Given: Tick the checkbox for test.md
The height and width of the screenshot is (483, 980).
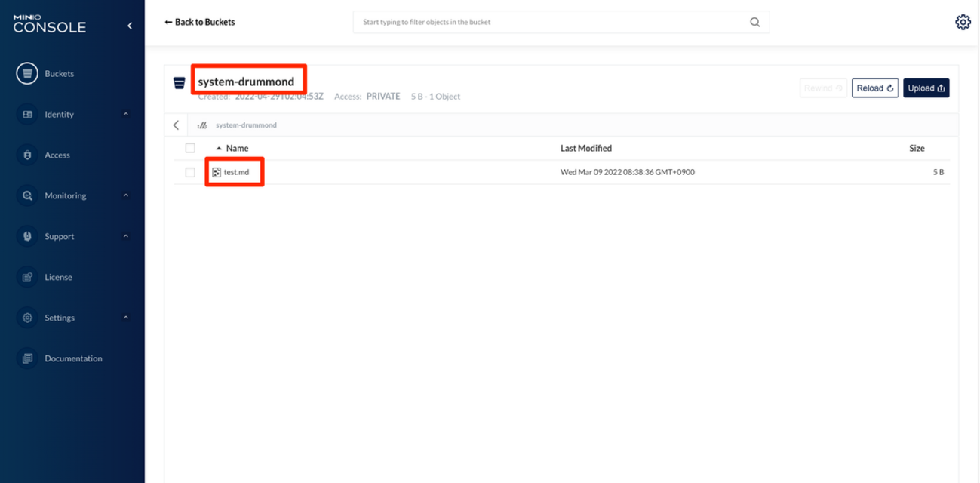Looking at the screenshot, I should tap(190, 173).
